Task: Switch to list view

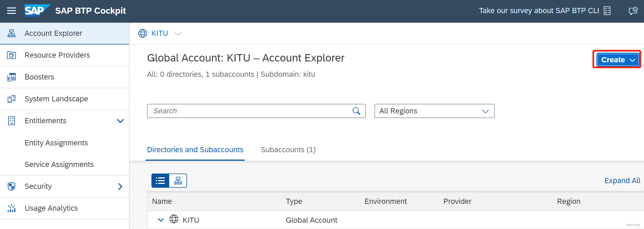Action: (x=160, y=181)
